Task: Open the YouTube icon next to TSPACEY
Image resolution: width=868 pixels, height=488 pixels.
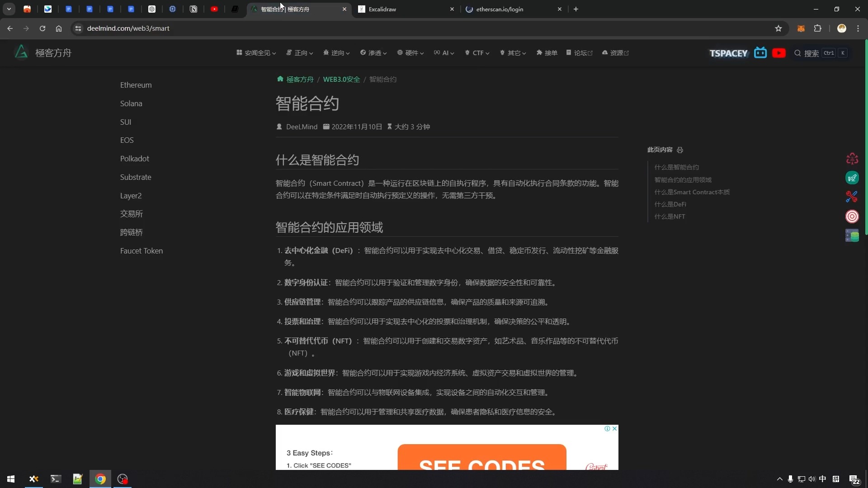Action: pos(779,53)
